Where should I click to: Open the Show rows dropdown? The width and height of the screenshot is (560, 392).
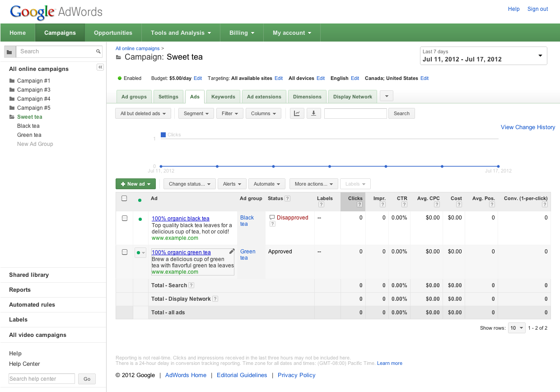click(517, 328)
